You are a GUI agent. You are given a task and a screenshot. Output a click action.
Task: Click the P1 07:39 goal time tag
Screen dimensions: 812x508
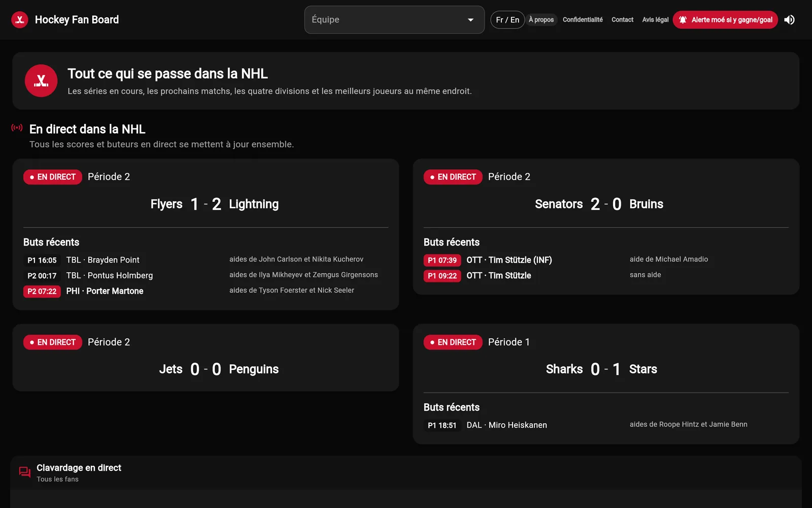443,260
